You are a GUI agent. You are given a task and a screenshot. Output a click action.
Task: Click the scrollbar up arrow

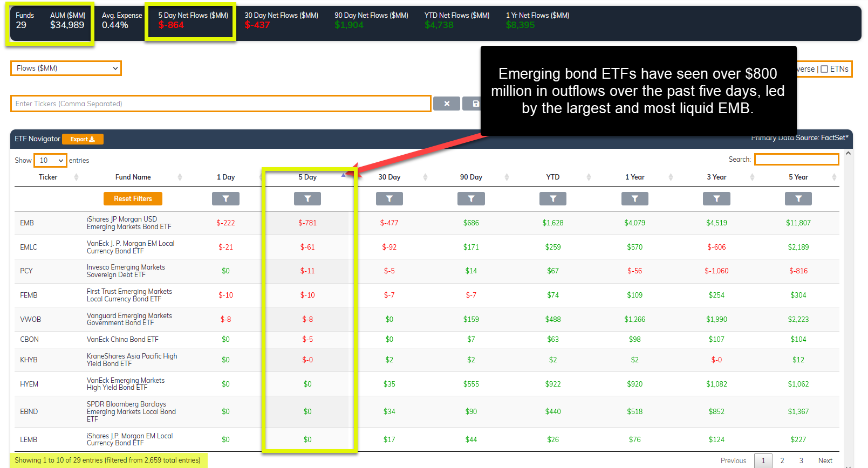point(848,153)
